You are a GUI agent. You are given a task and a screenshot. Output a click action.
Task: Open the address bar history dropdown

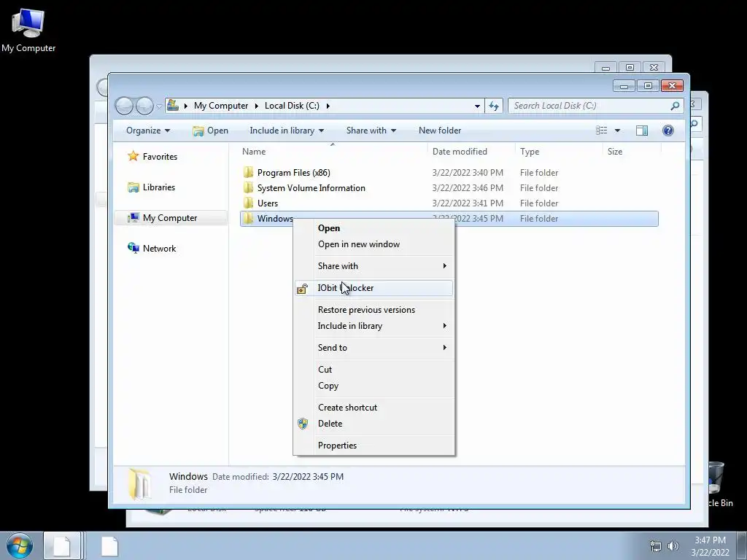click(477, 106)
